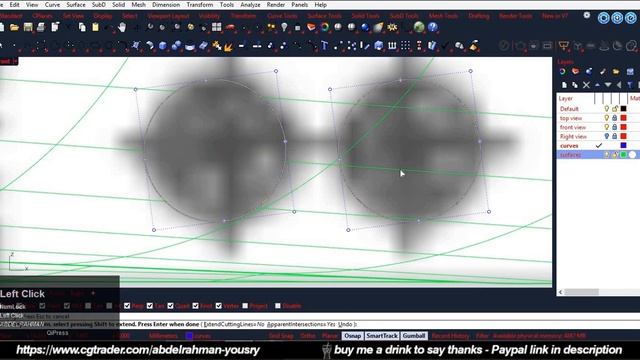
Task: Open the Transform menu
Action: pos(200,5)
